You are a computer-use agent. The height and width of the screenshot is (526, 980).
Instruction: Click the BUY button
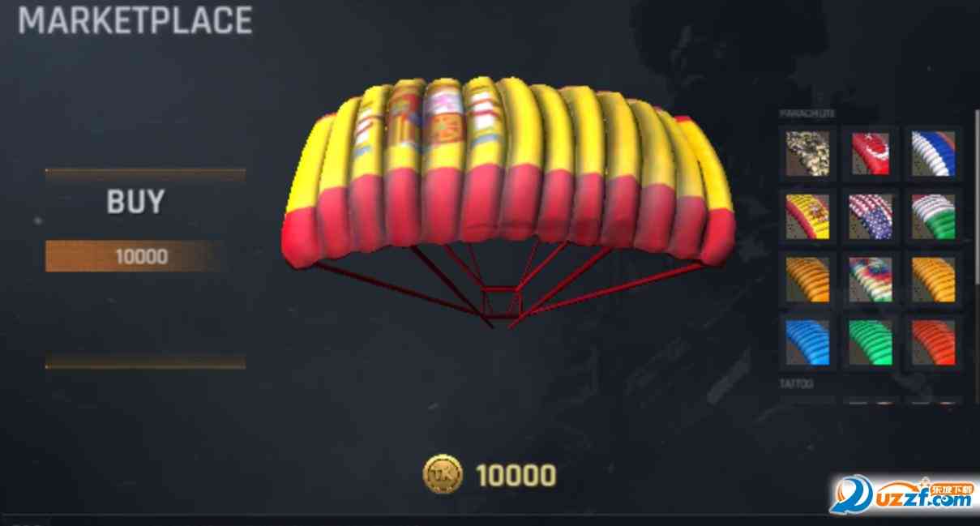[135, 202]
